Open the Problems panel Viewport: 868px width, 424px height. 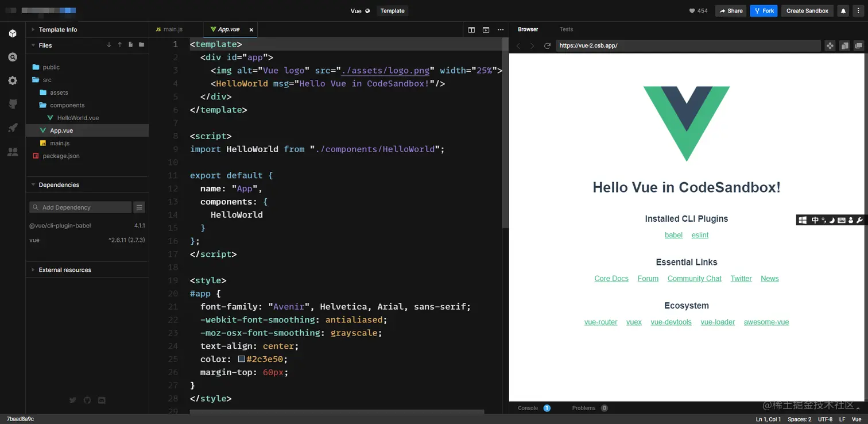point(590,408)
